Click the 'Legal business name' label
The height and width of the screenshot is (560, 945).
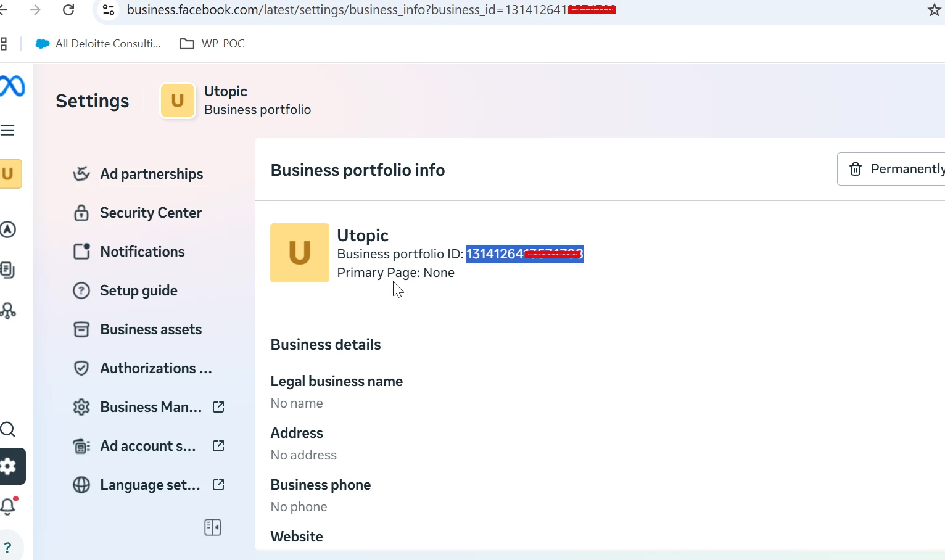(x=337, y=381)
